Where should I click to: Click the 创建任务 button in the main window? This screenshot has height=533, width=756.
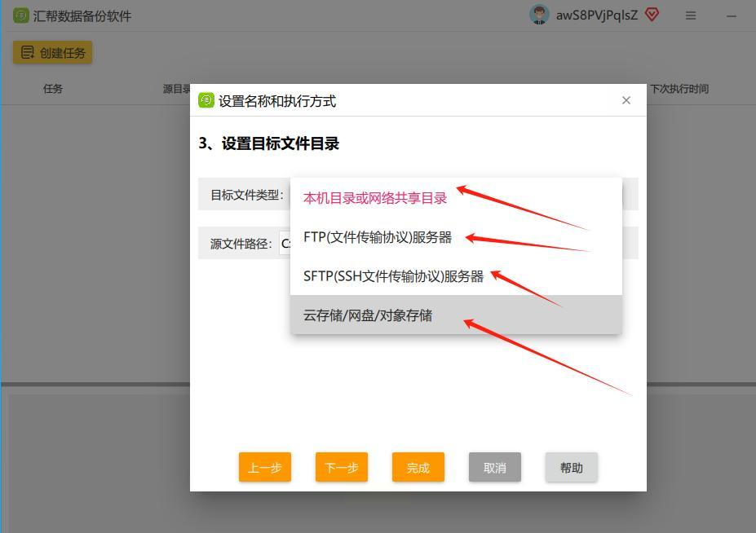coord(52,52)
